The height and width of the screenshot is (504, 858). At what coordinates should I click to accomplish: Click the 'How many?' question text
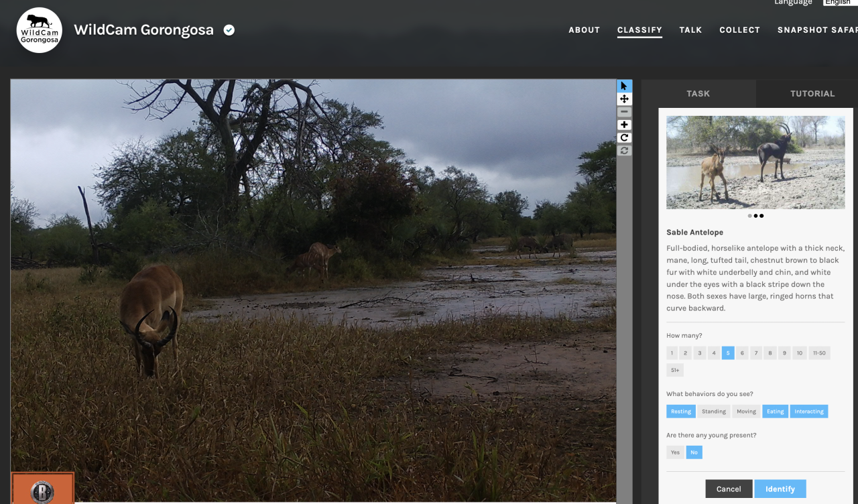pyautogui.click(x=684, y=336)
